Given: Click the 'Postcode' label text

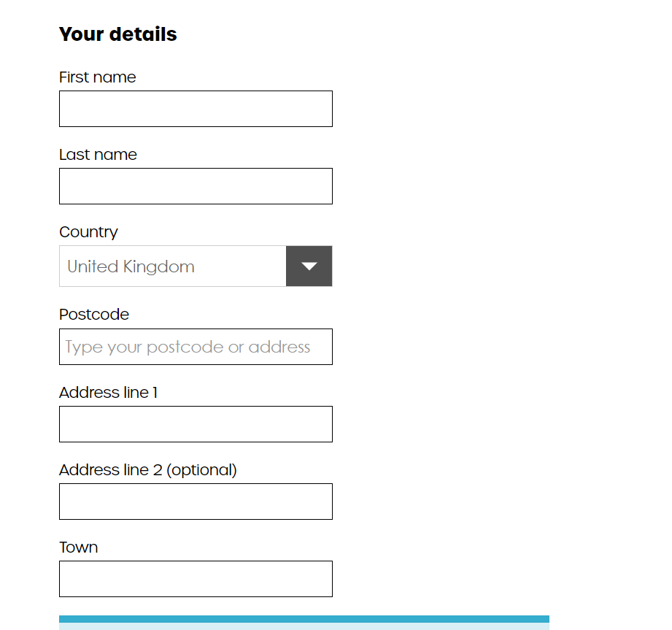Looking at the screenshot, I should 93,315.
